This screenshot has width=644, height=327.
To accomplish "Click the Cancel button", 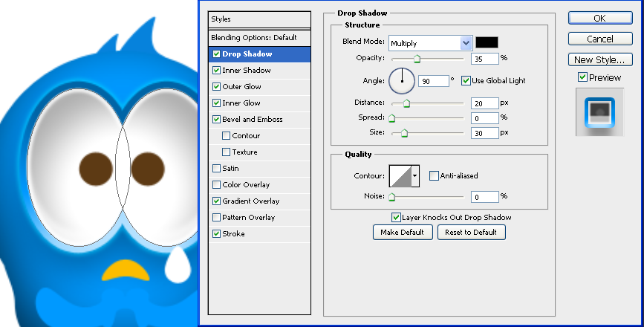I will [600, 39].
